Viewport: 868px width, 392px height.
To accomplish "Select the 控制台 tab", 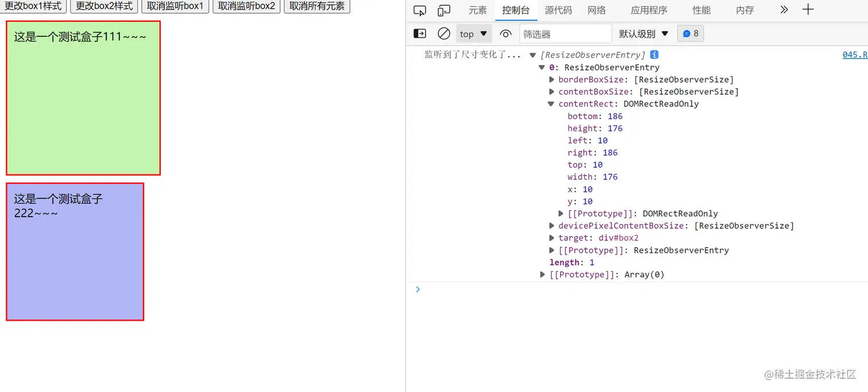I will 516,10.
